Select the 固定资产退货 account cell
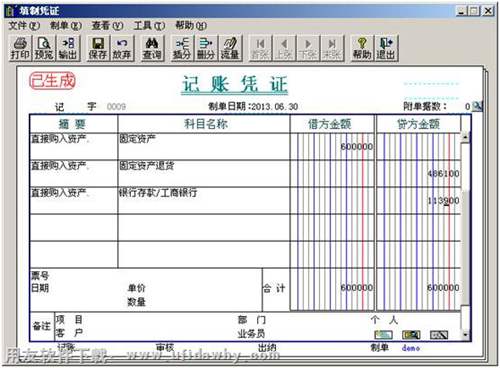 point(204,173)
